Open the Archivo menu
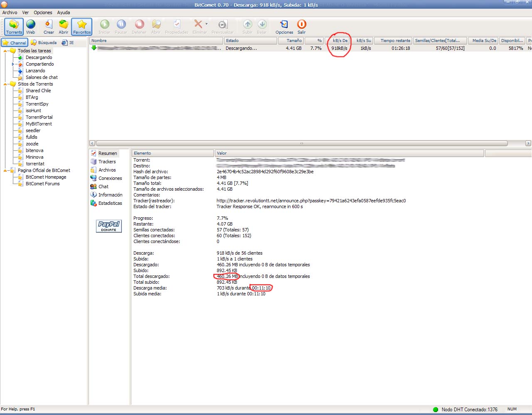Image resolution: width=532 pixels, height=415 pixels. 10,12
